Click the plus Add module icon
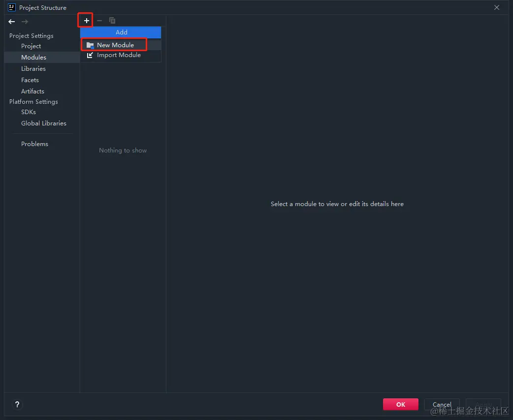Viewport: 513px width, 420px height. 86,21
